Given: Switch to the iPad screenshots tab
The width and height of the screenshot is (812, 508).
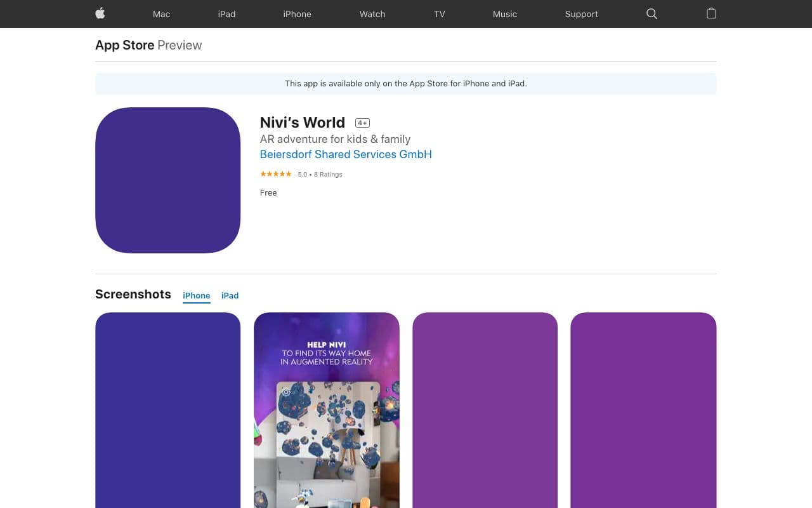Looking at the screenshot, I should click(230, 296).
